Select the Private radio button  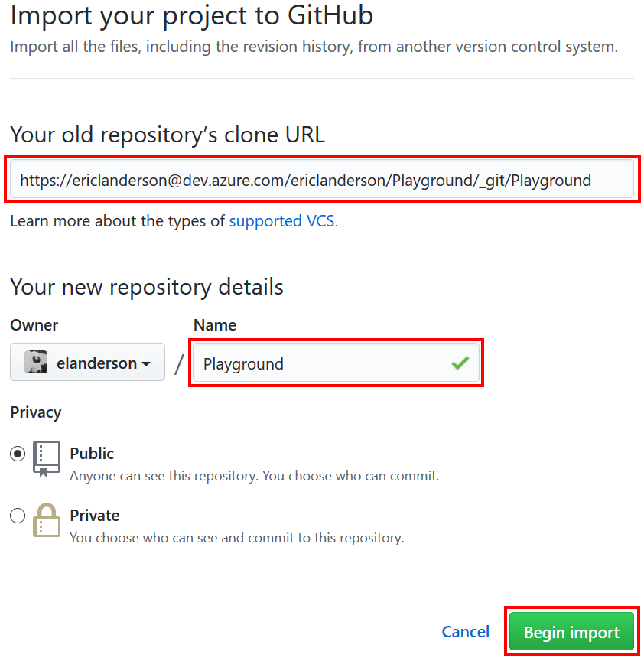[18, 516]
